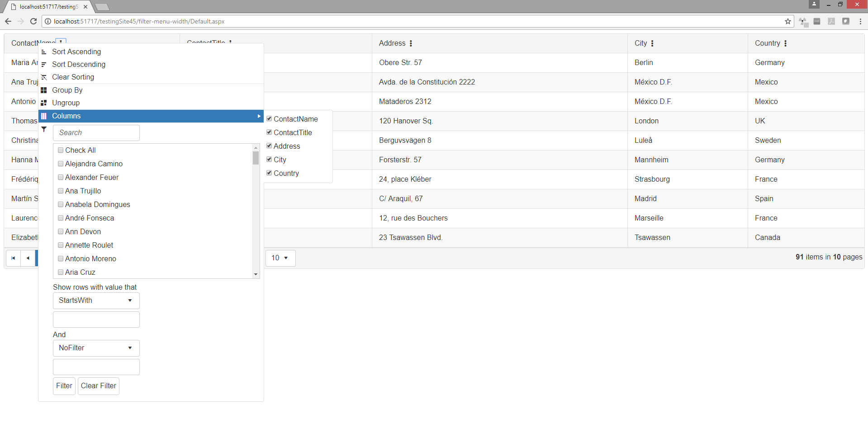Click the Search input field
Image resolution: width=868 pixels, height=428 pixels.
point(96,133)
